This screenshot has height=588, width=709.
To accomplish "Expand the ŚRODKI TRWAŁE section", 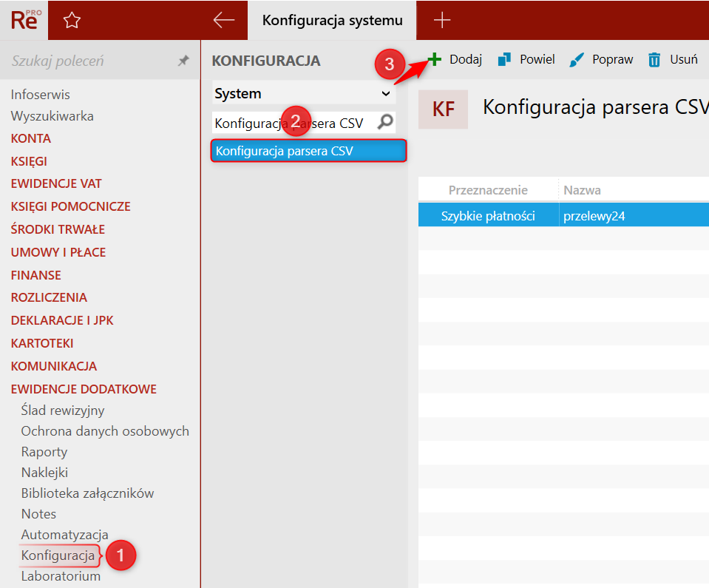I will (x=58, y=229).
